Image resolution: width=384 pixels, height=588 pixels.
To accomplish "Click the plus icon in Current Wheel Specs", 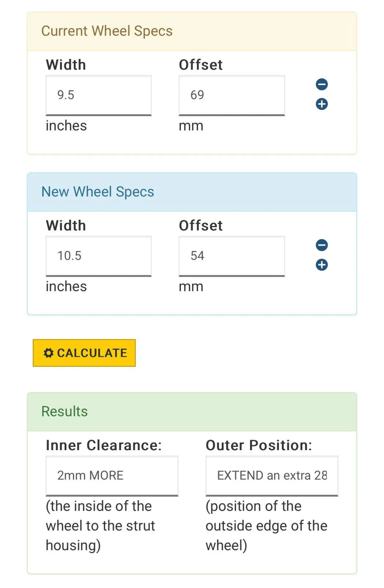I will [322, 104].
